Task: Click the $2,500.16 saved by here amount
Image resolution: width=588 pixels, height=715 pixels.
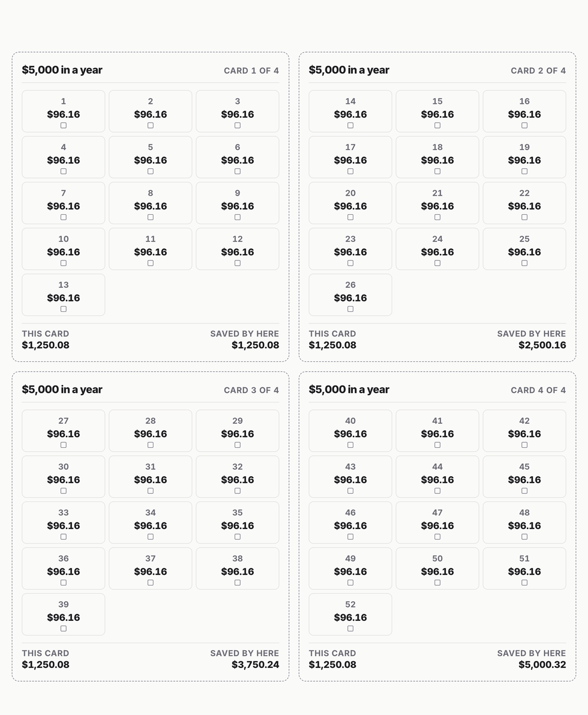Action: click(542, 345)
